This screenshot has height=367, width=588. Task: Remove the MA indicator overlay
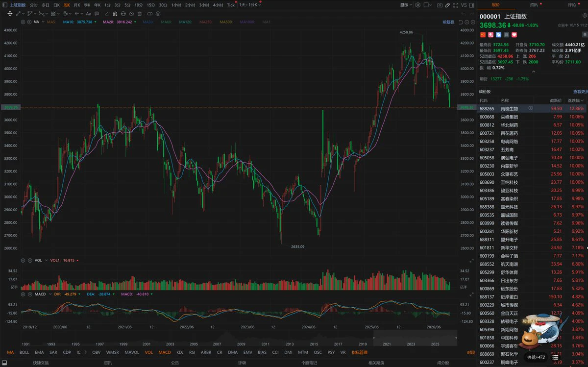[29, 22]
